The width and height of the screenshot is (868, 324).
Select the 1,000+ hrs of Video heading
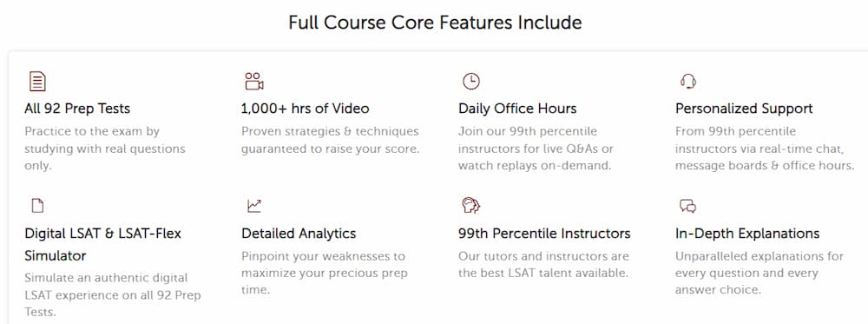click(305, 109)
